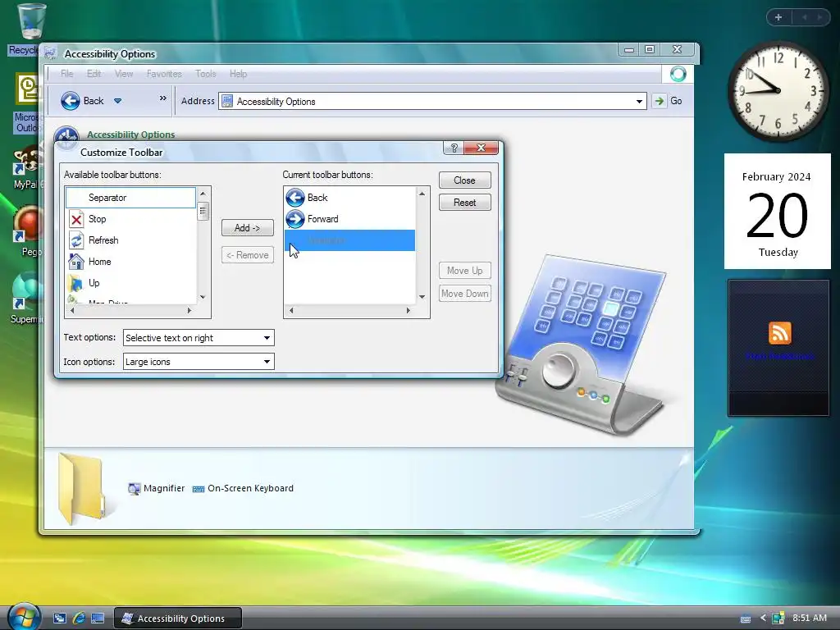This screenshot has height=630, width=840.
Task: Show hidden tray icons arrow
Action: pyautogui.click(x=763, y=618)
